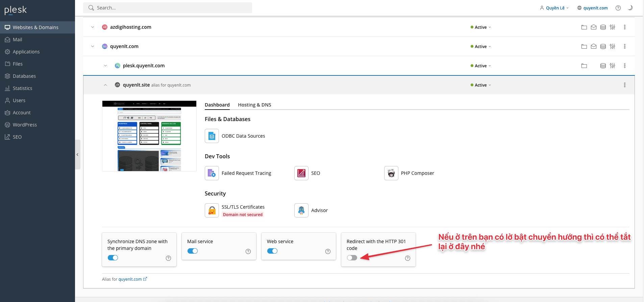The height and width of the screenshot is (302, 644).
Task: Click the quyenlt.com alias link
Action: point(130,279)
